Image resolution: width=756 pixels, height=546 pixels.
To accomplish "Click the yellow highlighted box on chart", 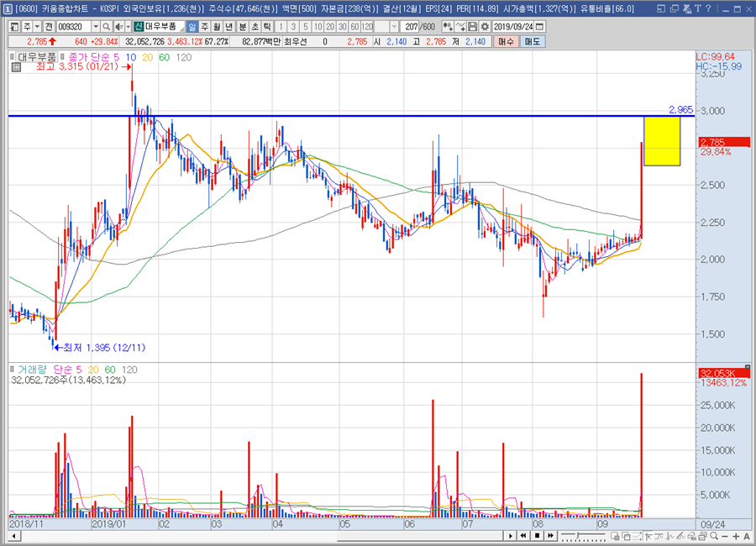I will click(x=662, y=141).
